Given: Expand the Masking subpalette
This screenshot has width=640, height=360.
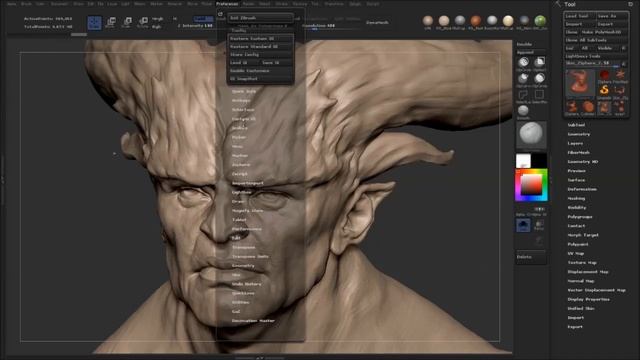Looking at the screenshot, I should 576,198.
